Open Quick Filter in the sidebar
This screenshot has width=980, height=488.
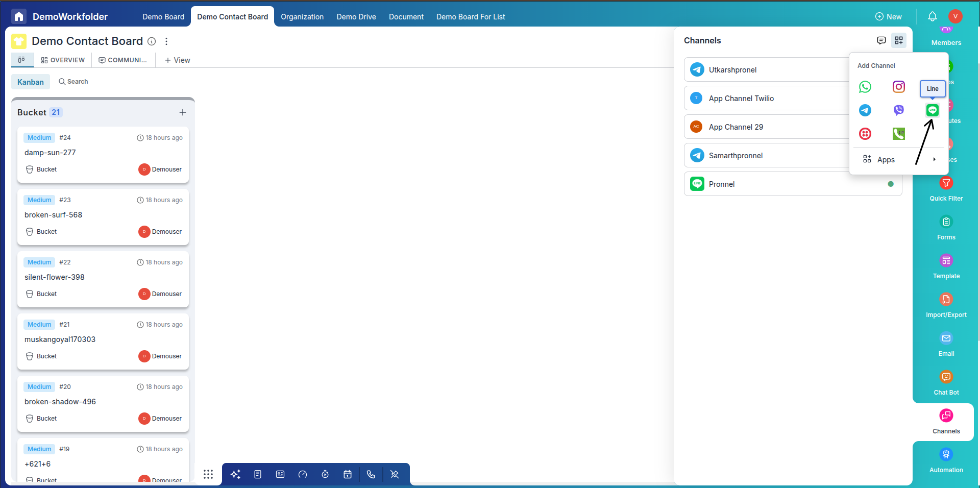[x=946, y=188]
